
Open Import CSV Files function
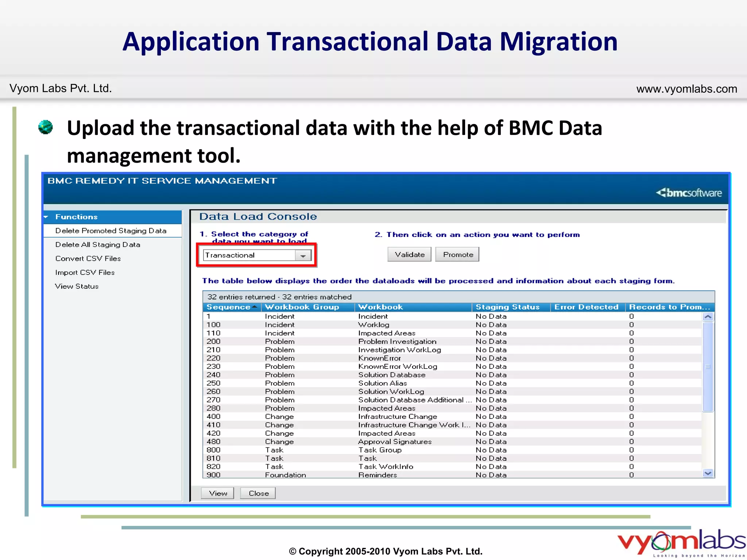85,272
